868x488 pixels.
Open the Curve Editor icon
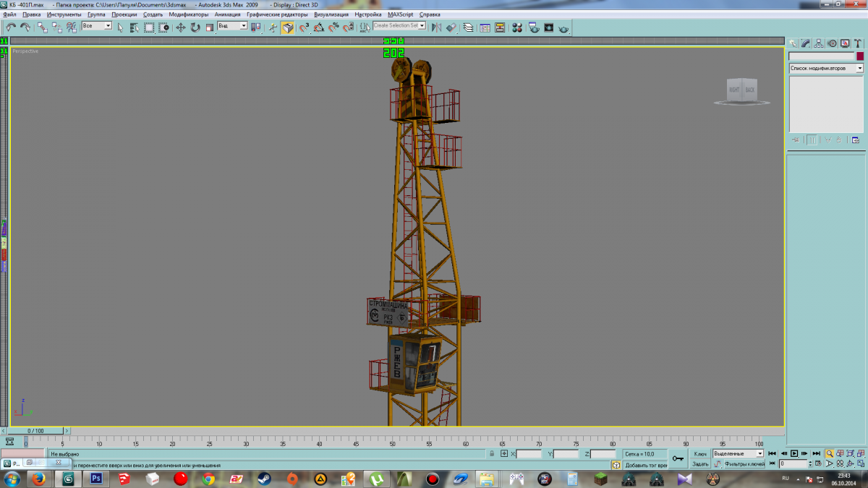[x=485, y=27]
